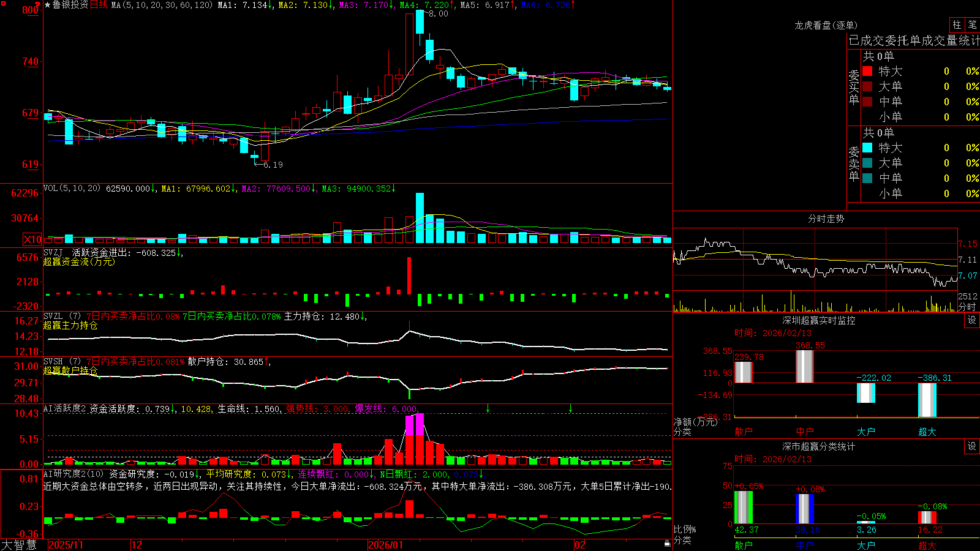
Task: Open the AI活跃度2 indicator label
Action: pyautogui.click(x=65, y=408)
